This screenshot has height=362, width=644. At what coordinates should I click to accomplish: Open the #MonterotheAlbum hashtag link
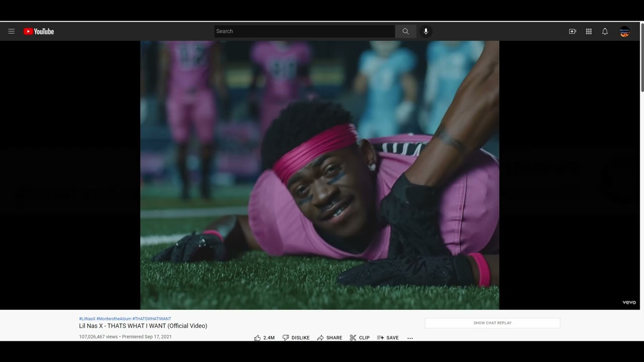click(x=114, y=319)
